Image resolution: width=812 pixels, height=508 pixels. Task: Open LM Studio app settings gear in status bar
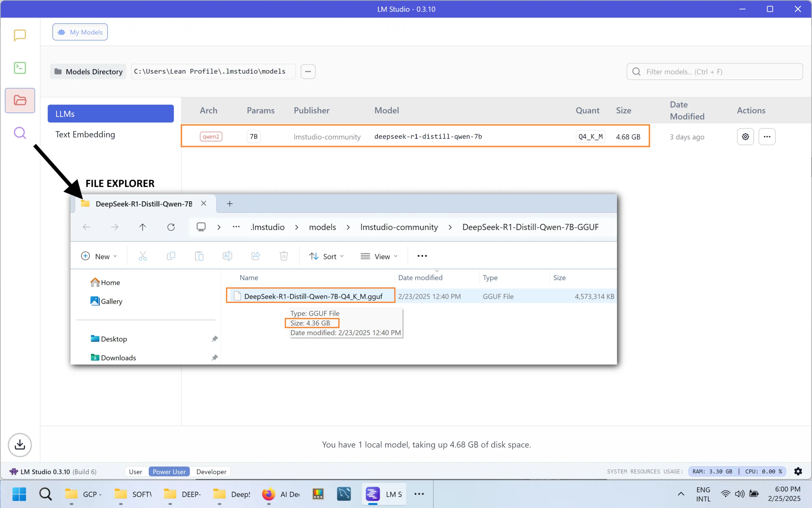click(x=798, y=471)
